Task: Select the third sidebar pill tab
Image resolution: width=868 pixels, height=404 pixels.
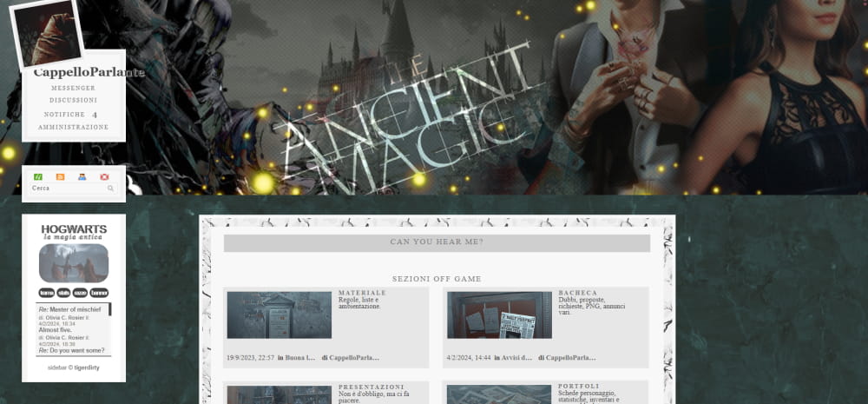Action: tap(80, 293)
